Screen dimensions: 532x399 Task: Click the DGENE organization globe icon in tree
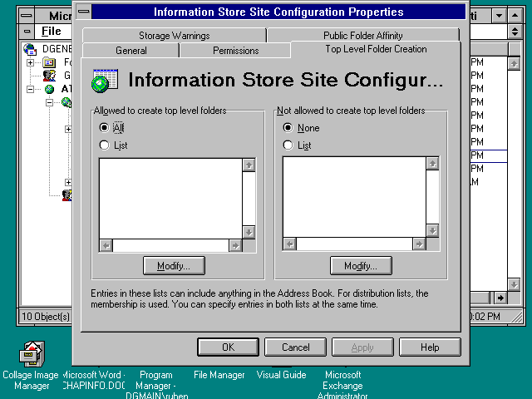(30, 49)
